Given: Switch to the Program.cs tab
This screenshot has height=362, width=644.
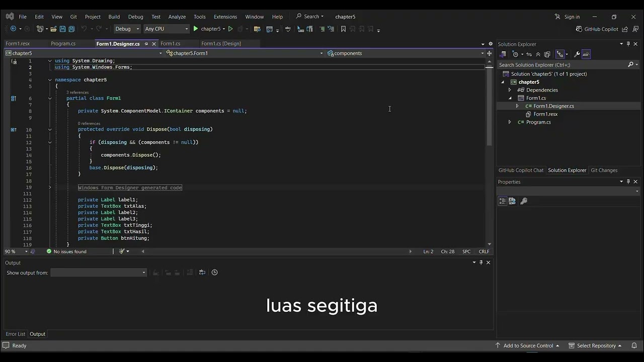Looking at the screenshot, I should click(x=63, y=44).
